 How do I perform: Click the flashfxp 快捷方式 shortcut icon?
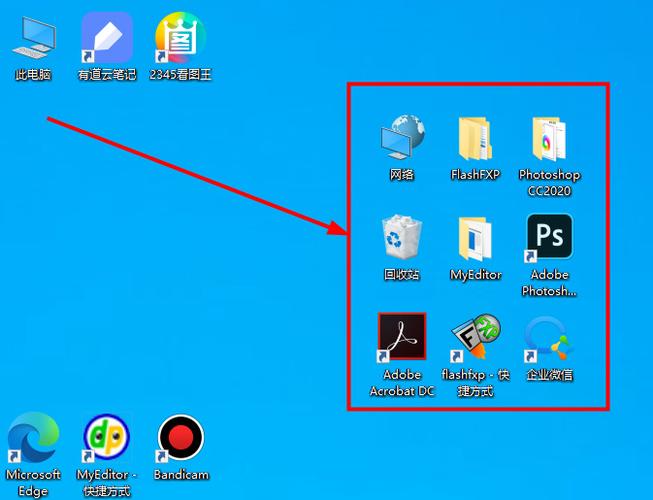(475, 338)
